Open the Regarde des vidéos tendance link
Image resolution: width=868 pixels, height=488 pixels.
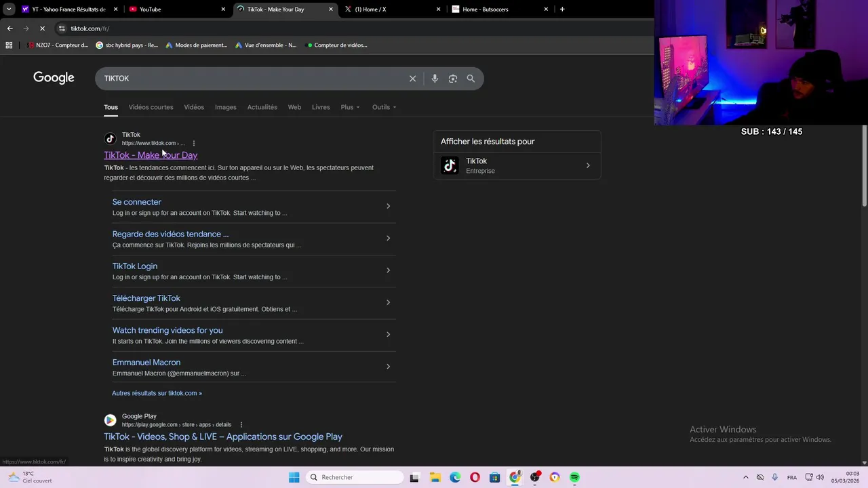coord(170,234)
